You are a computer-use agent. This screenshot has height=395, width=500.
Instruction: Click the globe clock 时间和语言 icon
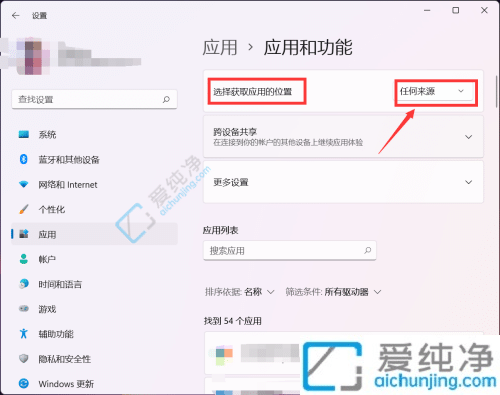24,284
